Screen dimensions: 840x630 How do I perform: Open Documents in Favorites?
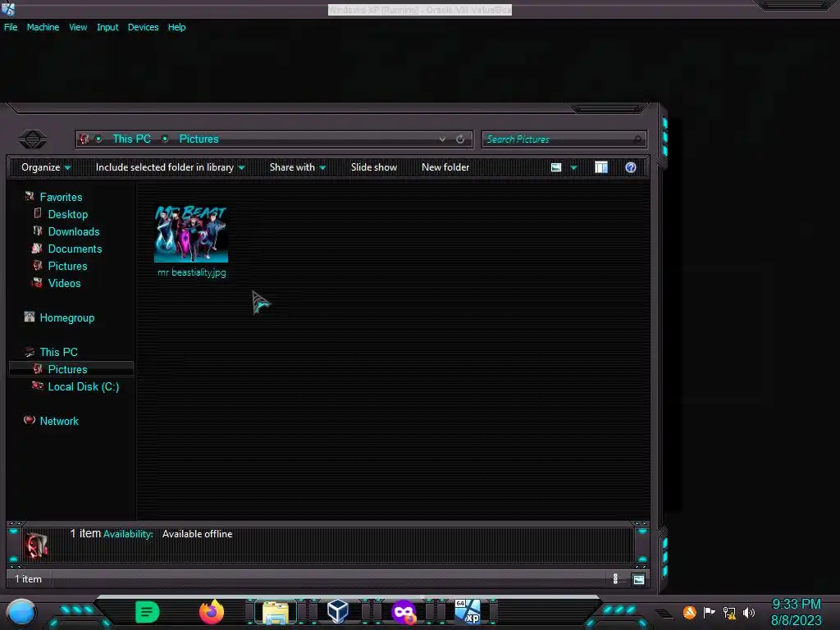75,249
